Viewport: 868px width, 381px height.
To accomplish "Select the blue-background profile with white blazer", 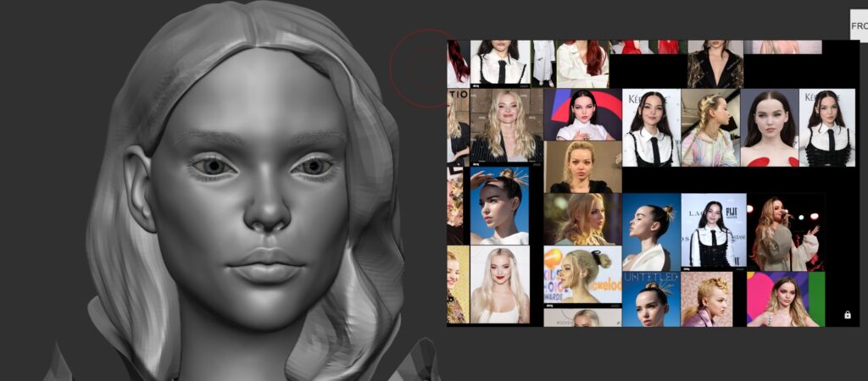I will [x=651, y=232].
